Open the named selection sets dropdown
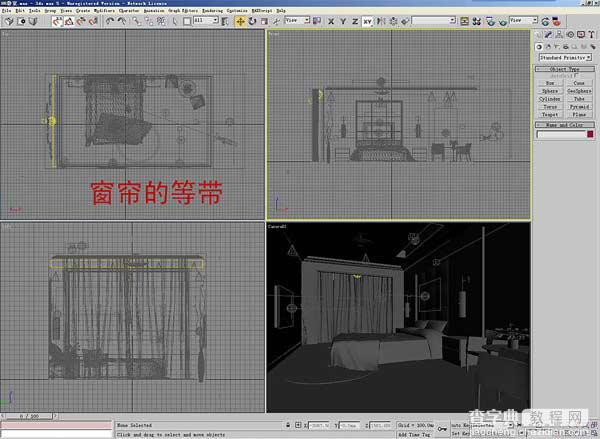The image size is (600, 439). click(x=434, y=20)
